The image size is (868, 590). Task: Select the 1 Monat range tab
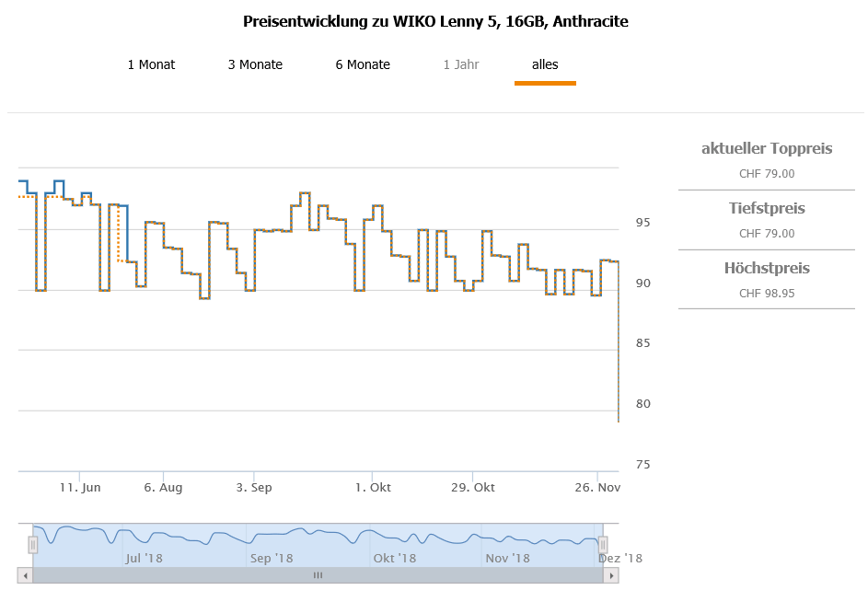coord(151,64)
